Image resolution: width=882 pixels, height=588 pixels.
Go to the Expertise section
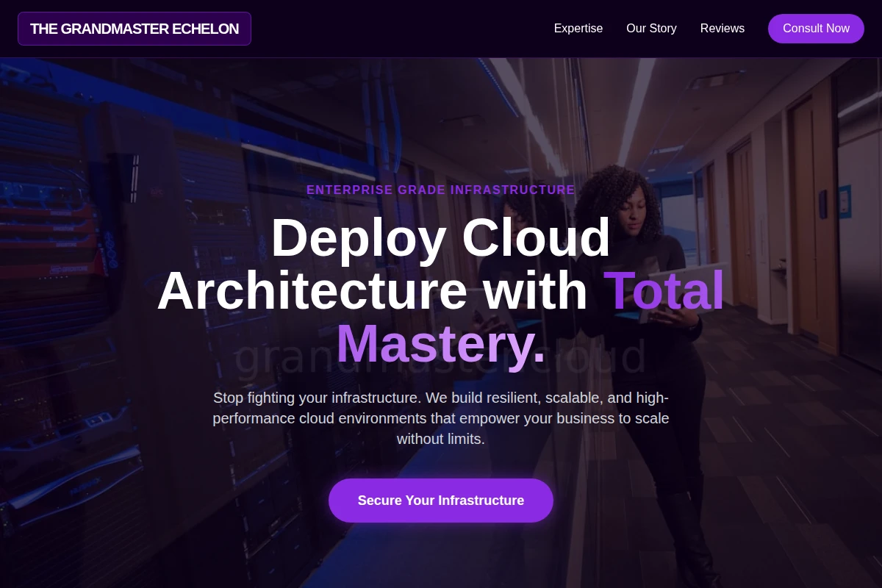[x=578, y=29]
